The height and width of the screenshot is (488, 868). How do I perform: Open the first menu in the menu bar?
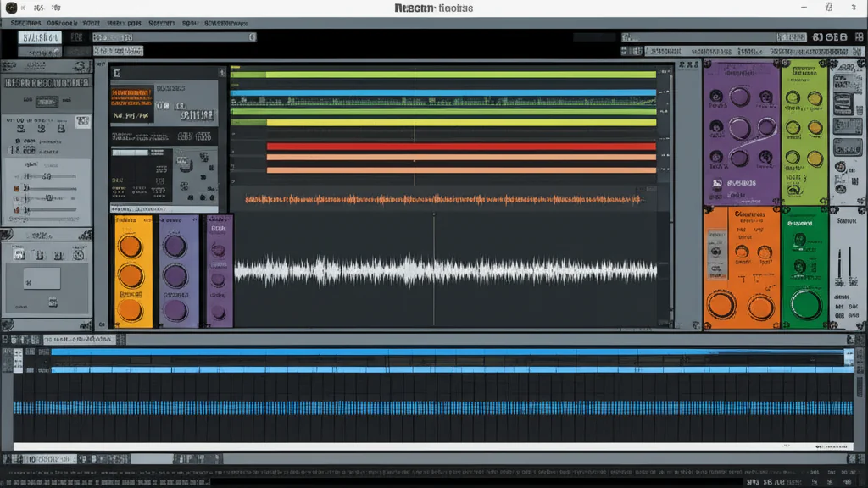[x=25, y=23]
